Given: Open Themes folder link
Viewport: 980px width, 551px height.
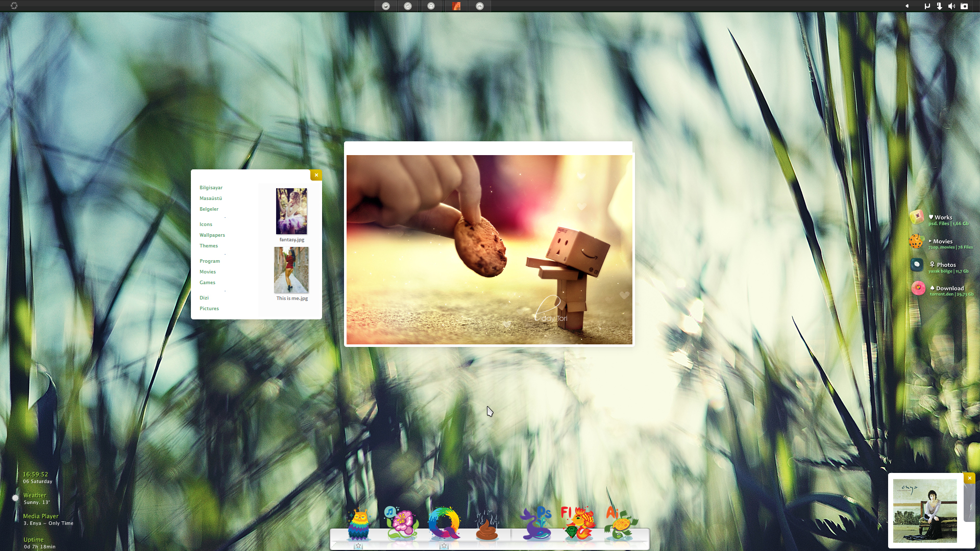Looking at the screenshot, I should [209, 246].
